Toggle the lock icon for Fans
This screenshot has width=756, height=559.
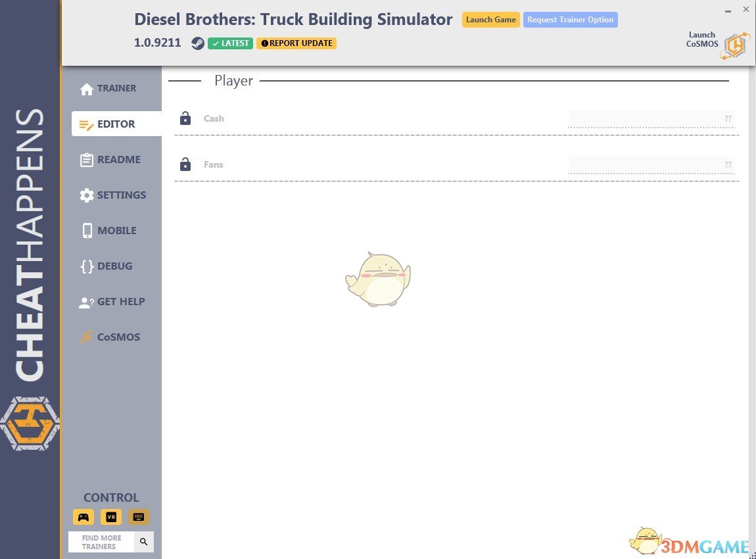(185, 164)
